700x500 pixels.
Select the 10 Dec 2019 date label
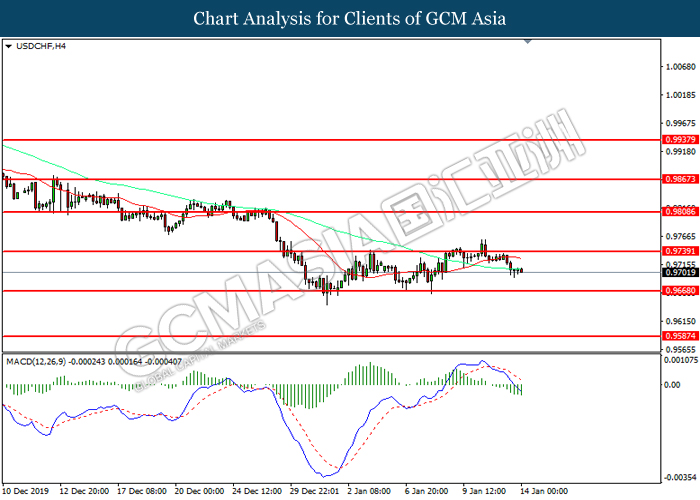pyautogui.click(x=25, y=491)
